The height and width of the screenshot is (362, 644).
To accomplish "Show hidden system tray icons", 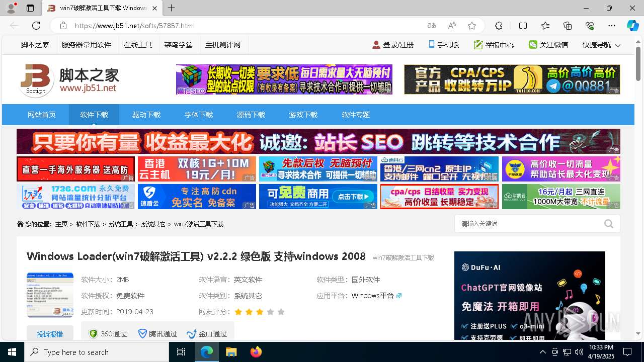I will [x=542, y=352].
